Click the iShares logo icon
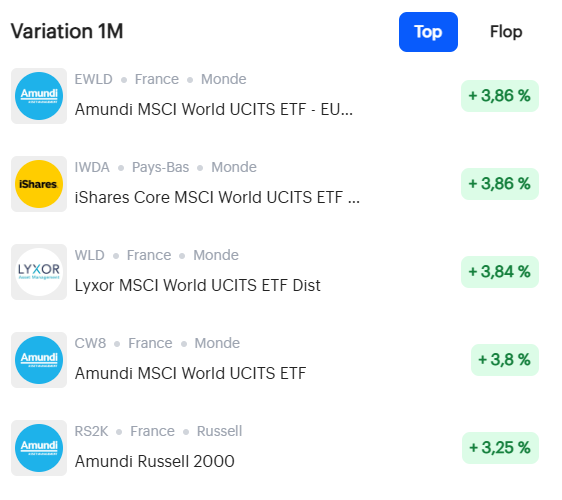The height and width of the screenshot is (500, 562). pyautogui.click(x=39, y=184)
